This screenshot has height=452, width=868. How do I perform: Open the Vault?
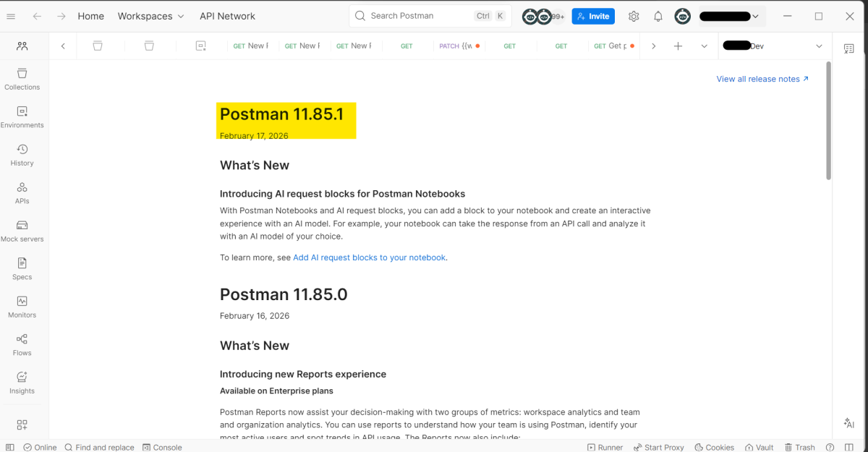click(759, 447)
